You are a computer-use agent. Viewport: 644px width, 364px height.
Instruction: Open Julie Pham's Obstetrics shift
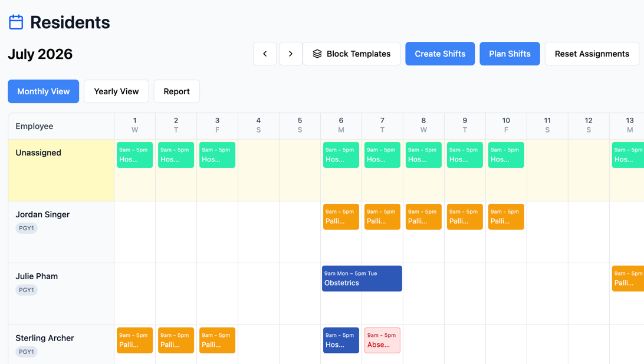(x=362, y=279)
